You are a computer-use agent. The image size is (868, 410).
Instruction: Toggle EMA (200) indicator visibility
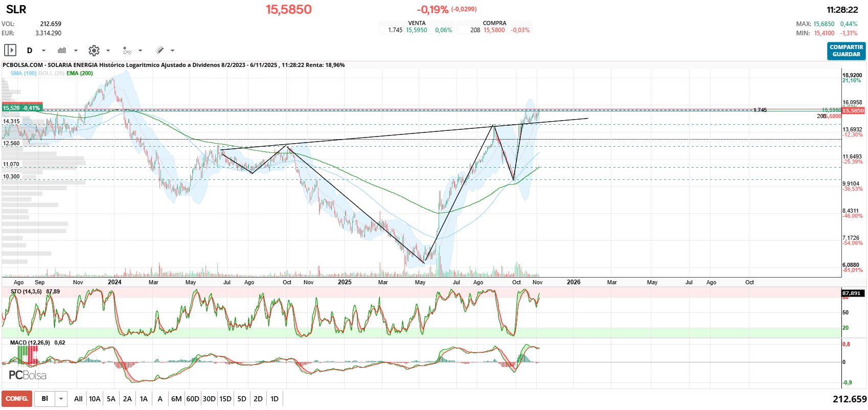[x=80, y=73]
